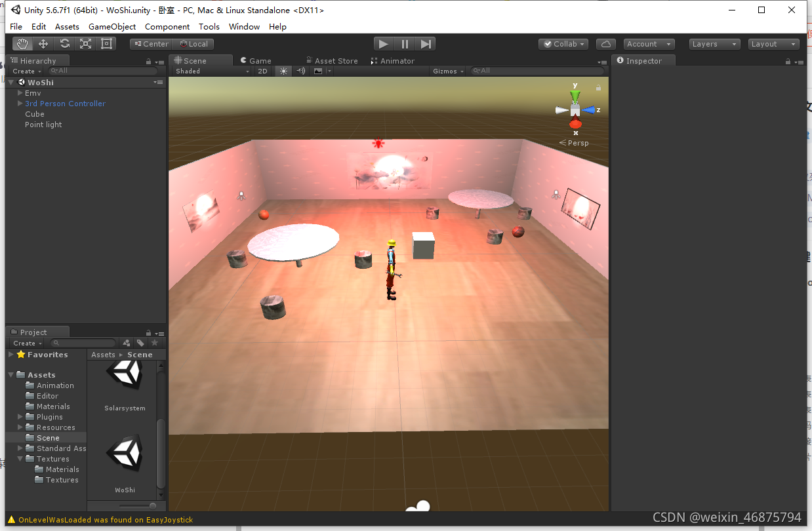Toggle 2D scene view mode
The image size is (812, 531).
point(263,71)
